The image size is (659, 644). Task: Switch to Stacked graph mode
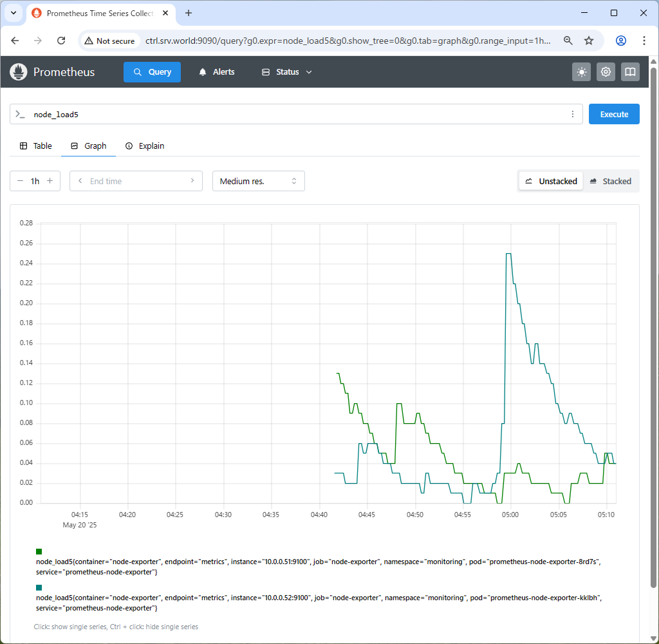click(x=611, y=182)
